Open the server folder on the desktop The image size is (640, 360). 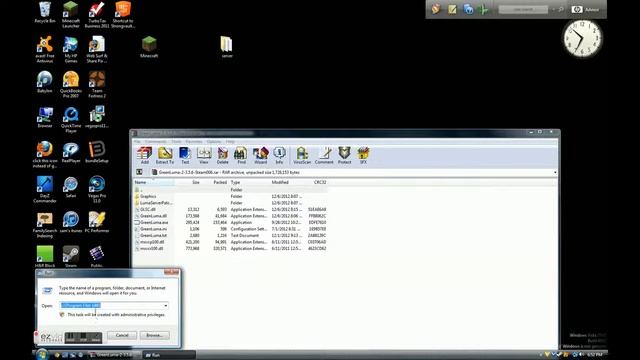(x=227, y=47)
